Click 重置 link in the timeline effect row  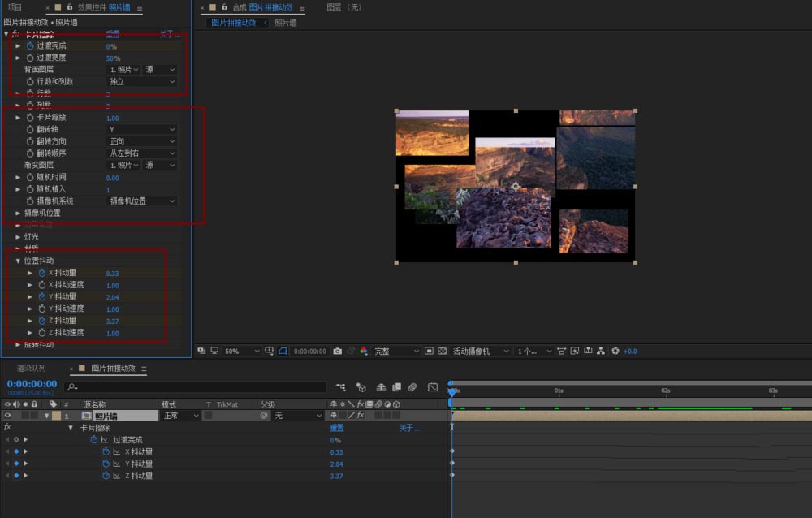pyautogui.click(x=336, y=428)
